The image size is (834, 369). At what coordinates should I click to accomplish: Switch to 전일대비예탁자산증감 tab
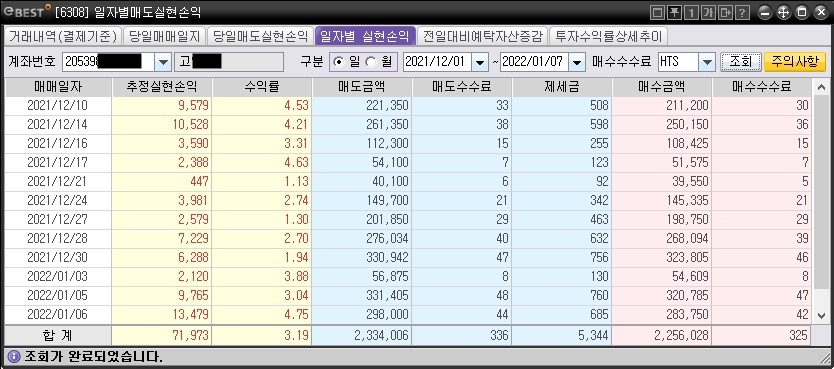482,36
